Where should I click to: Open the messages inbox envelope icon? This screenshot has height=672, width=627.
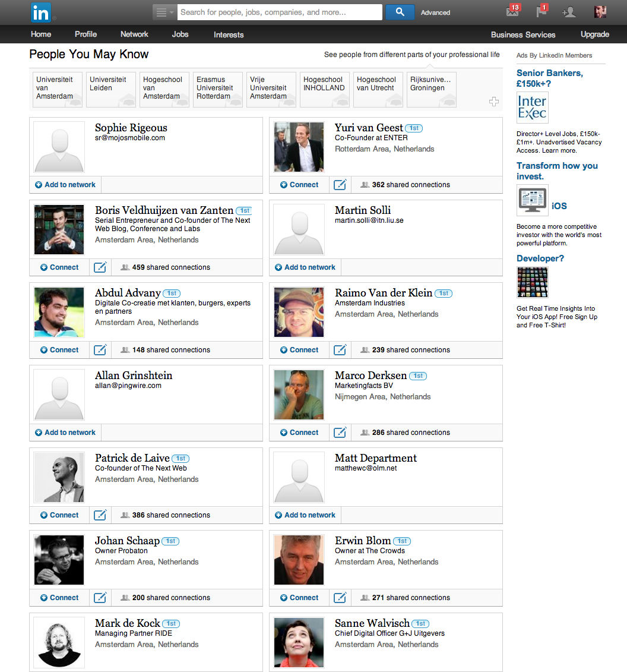[x=512, y=11]
